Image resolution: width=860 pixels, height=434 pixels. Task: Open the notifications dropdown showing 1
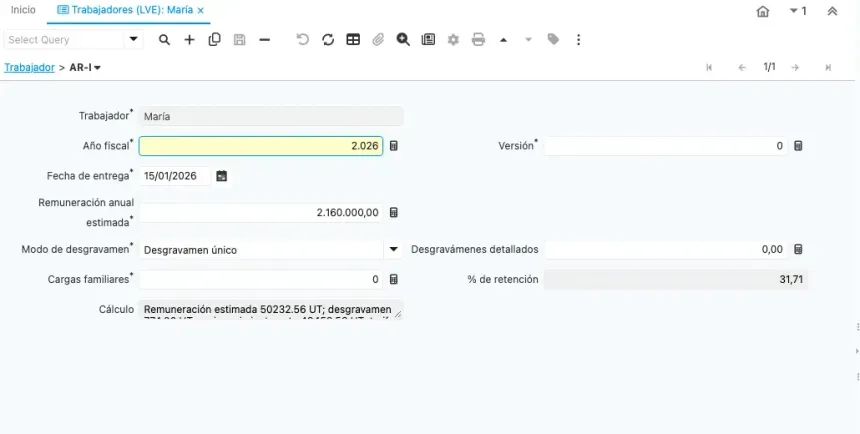click(798, 11)
